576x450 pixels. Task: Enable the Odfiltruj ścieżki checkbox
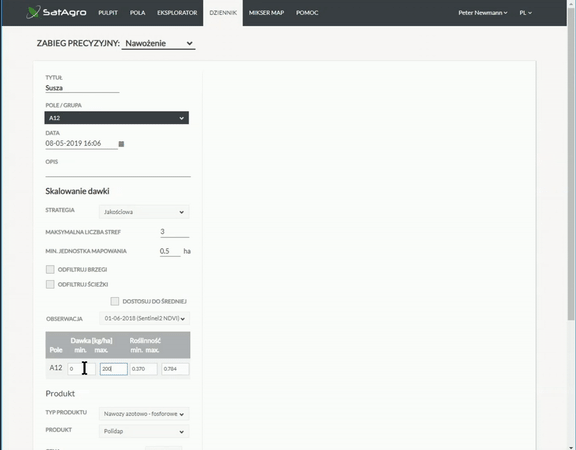tap(50, 284)
